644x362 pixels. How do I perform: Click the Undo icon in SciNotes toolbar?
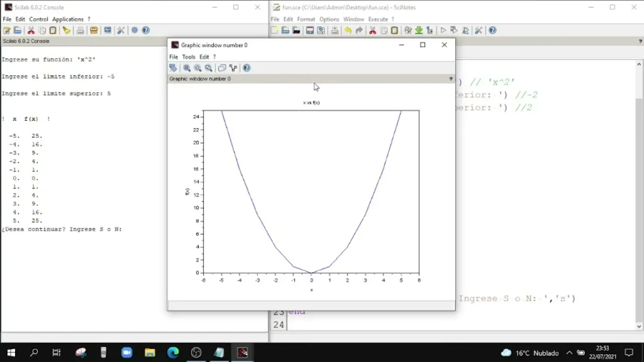[349, 30]
